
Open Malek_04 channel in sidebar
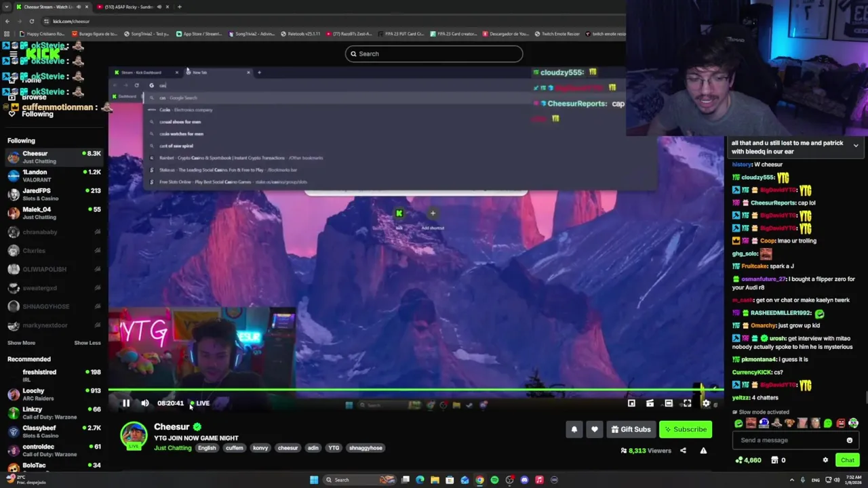pos(54,213)
